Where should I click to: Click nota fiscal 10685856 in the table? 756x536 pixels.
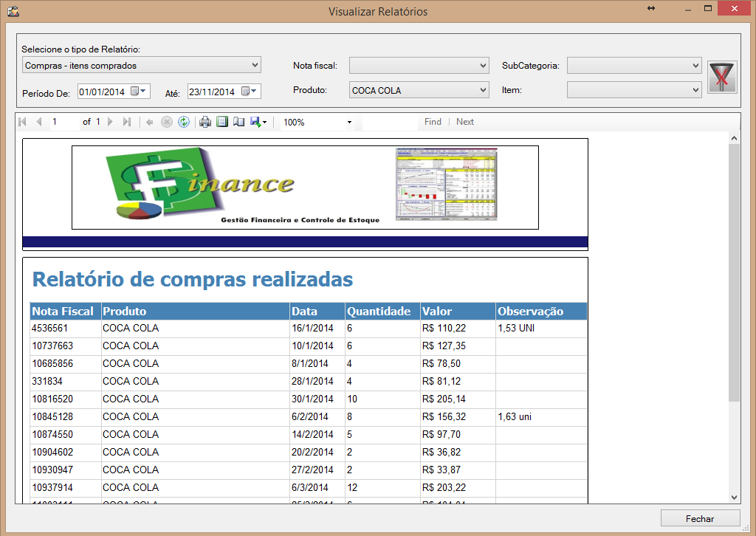coord(52,363)
